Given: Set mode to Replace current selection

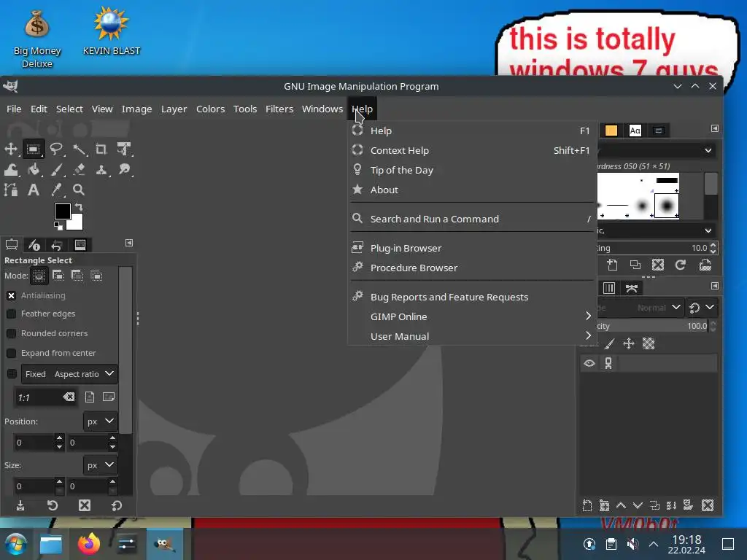Looking at the screenshot, I should 39,276.
